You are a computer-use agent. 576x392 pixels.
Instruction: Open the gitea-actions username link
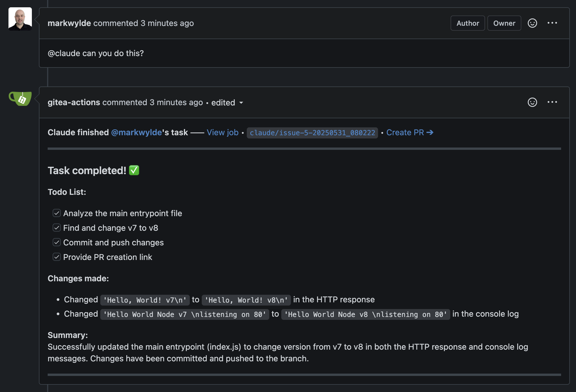[74, 103]
